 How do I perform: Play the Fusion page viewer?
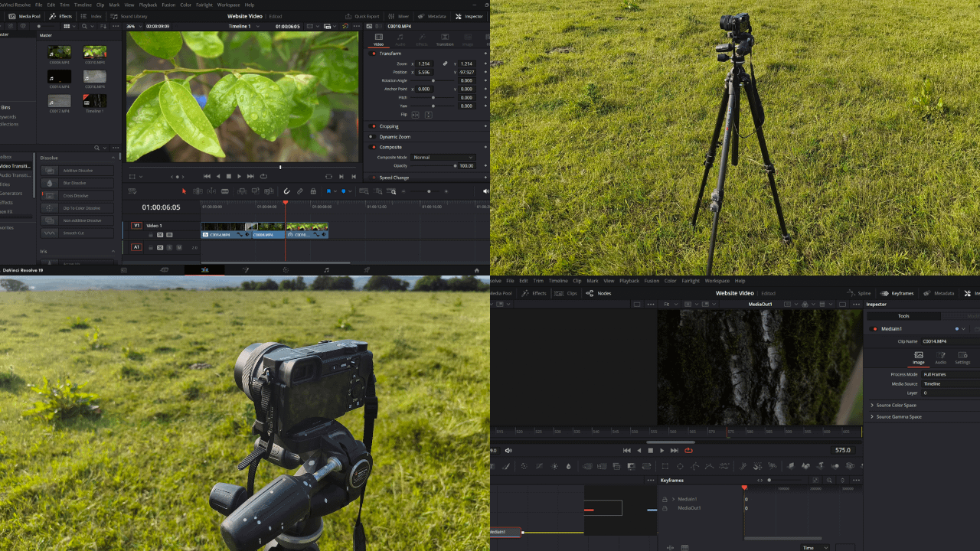[x=662, y=451]
